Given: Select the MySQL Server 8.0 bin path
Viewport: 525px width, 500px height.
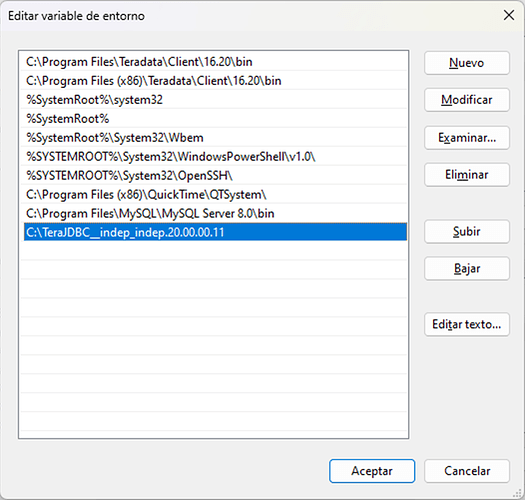Looking at the screenshot, I should [215, 213].
